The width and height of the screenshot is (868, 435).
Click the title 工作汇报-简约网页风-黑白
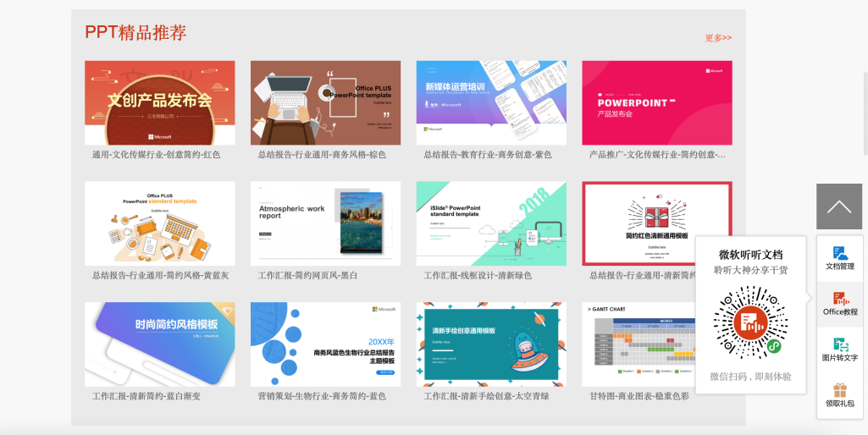pyautogui.click(x=307, y=275)
